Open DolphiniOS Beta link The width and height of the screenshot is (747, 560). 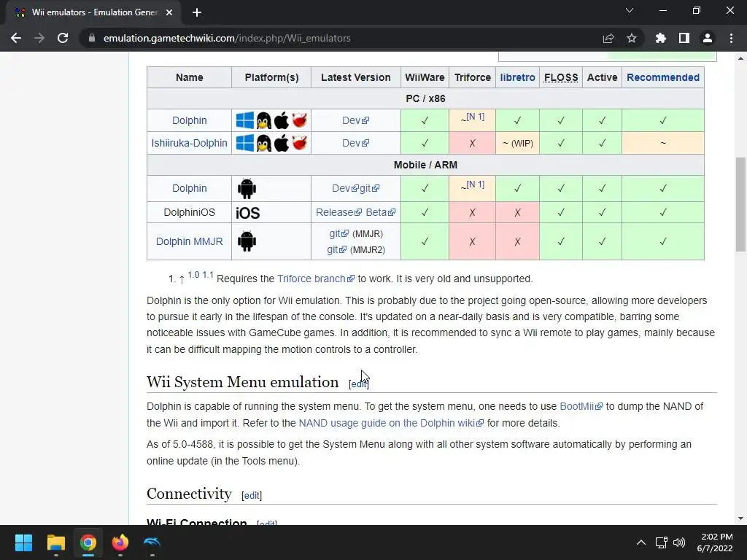pos(381,212)
